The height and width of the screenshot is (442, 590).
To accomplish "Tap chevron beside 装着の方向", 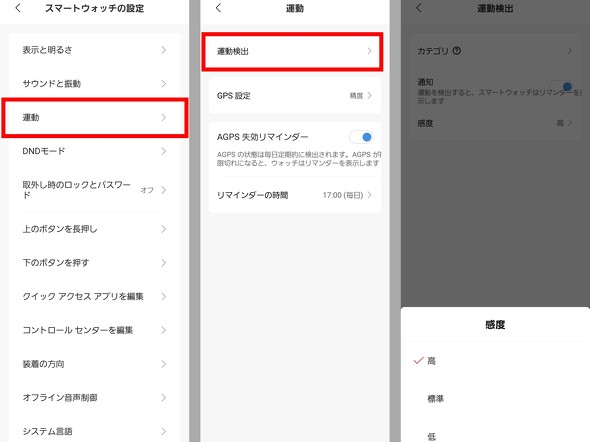I will click(x=163, y=364).
